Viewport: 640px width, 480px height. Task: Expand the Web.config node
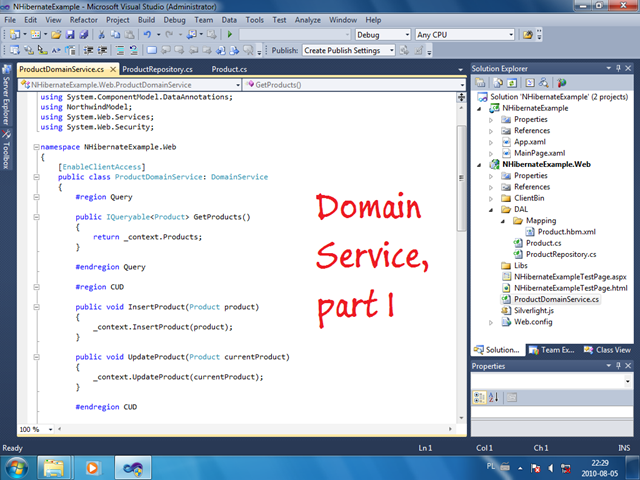point(491,322)
